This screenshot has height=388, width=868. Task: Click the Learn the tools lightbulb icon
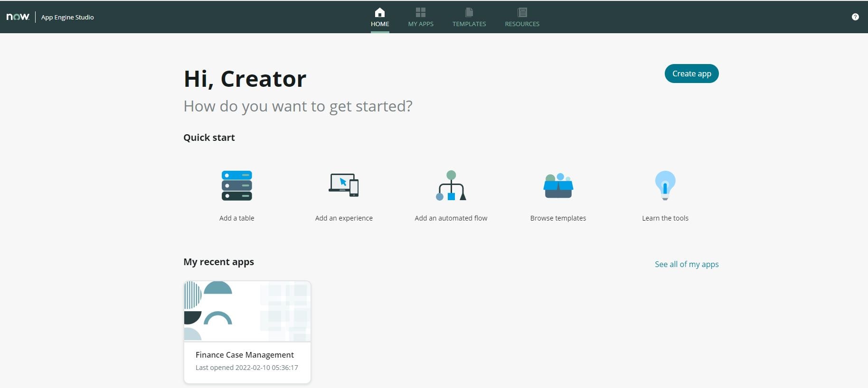tap(665, 185)
